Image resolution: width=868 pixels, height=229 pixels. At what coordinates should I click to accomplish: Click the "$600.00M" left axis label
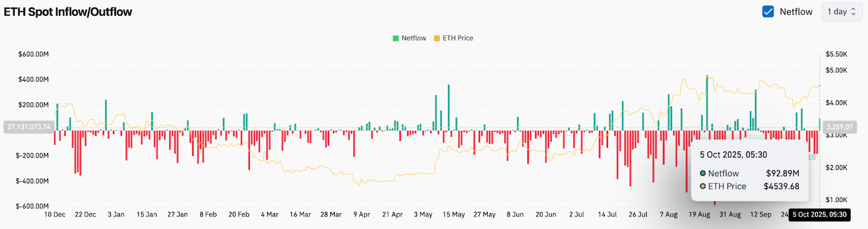pos(34,55)
